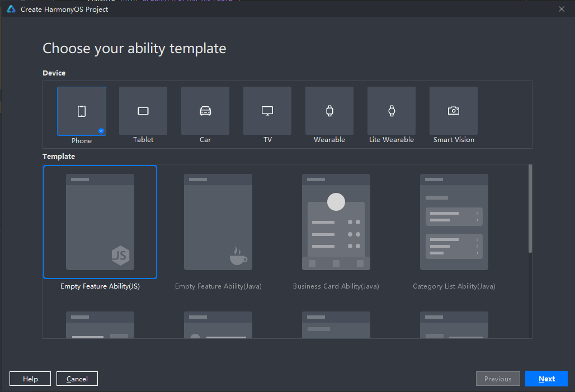Click the Category List Ability(Java) label
Screen dimensions: 575x392
coord(454,286)
